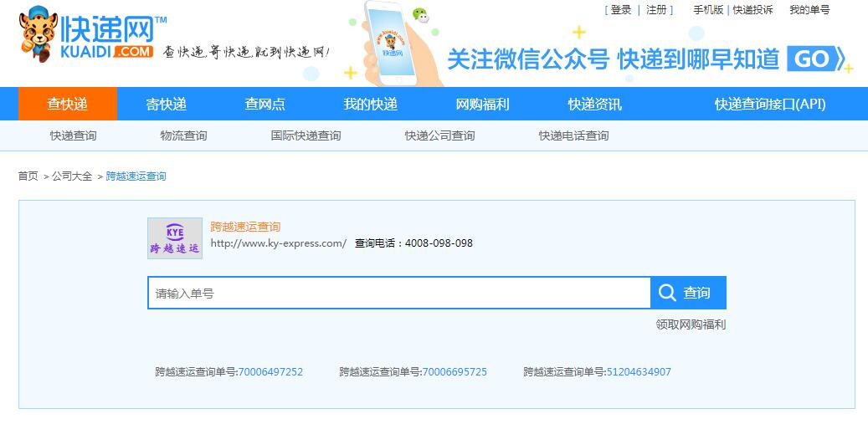Open the 网购福利 tab
Viewport: 868px width, 424px height.
tap(482, 104)
